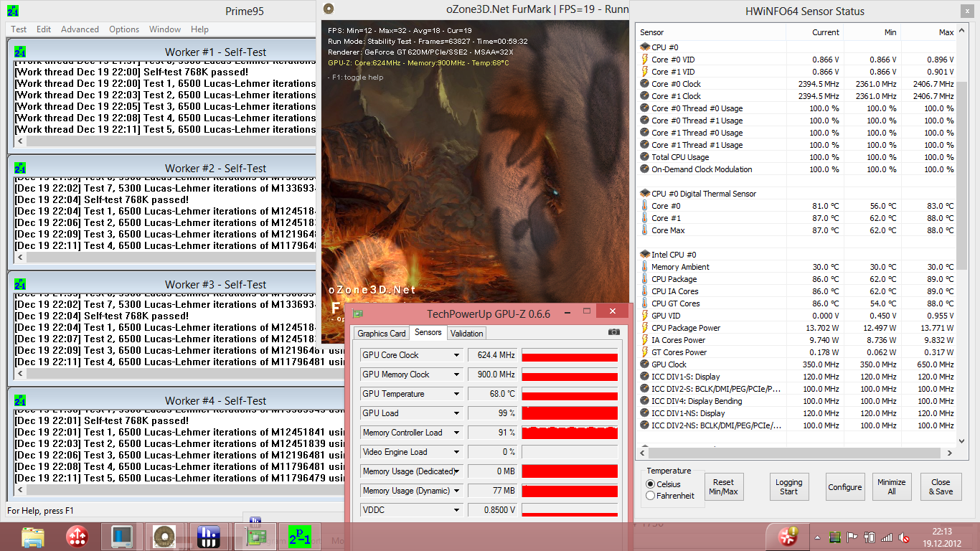Show hidden tray icons arrow
The height and width of the screenshot is (551, 980).
click(817, 537)
